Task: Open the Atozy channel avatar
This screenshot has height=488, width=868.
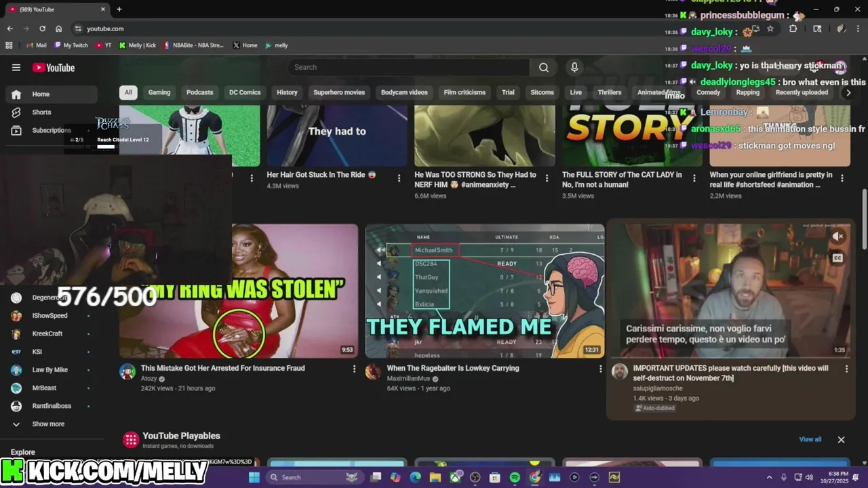Action: (x=127, y=371)
